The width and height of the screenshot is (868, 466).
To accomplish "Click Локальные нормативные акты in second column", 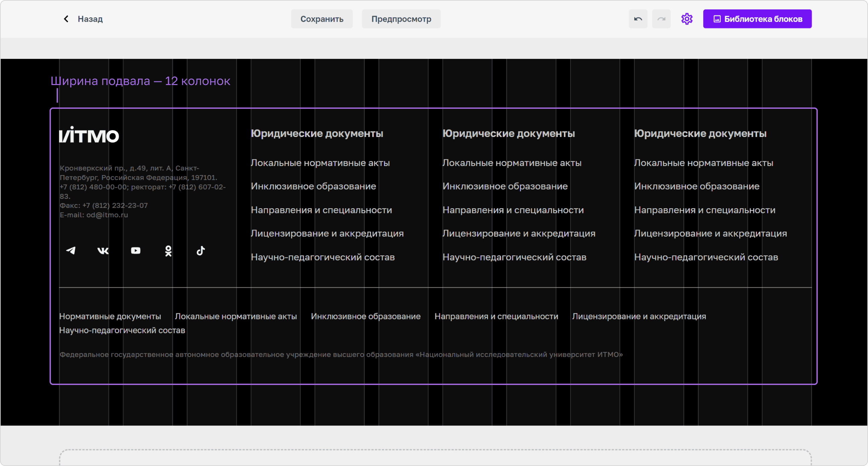I will (512, 163).
